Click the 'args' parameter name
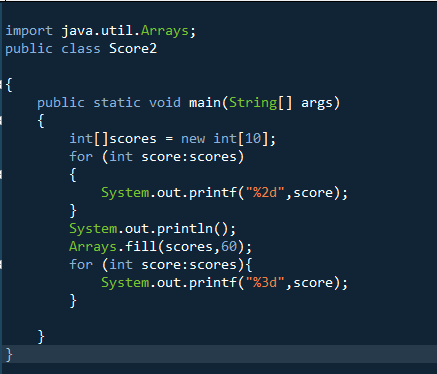 pyautogui.click(x=317, y=104)
